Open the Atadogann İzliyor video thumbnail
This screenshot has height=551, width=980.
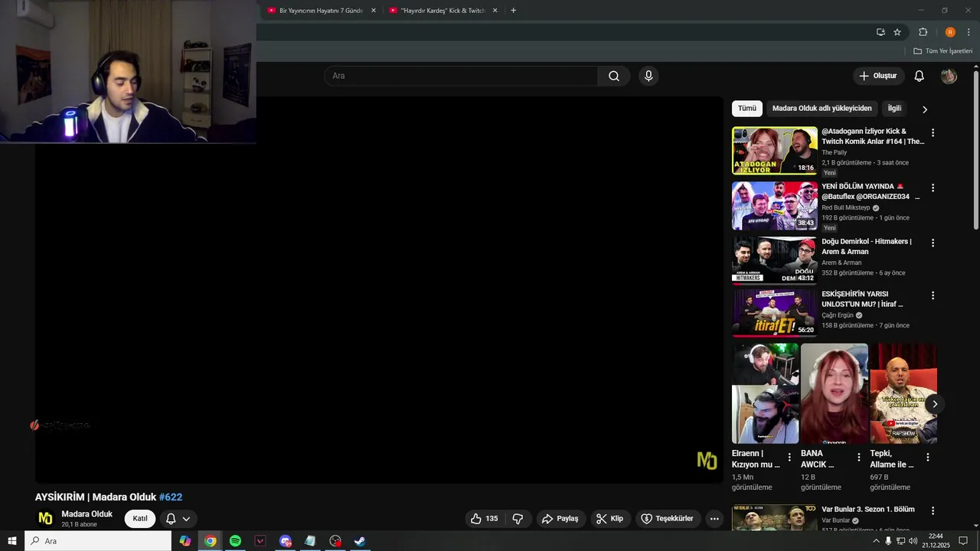pyautogui.click(x=775, y=151)
